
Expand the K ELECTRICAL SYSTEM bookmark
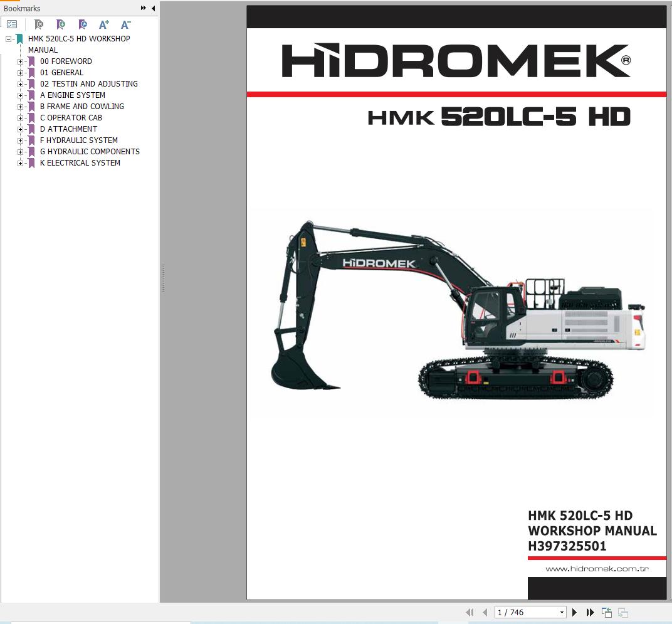pyautogui.click(x=20, y=164)
